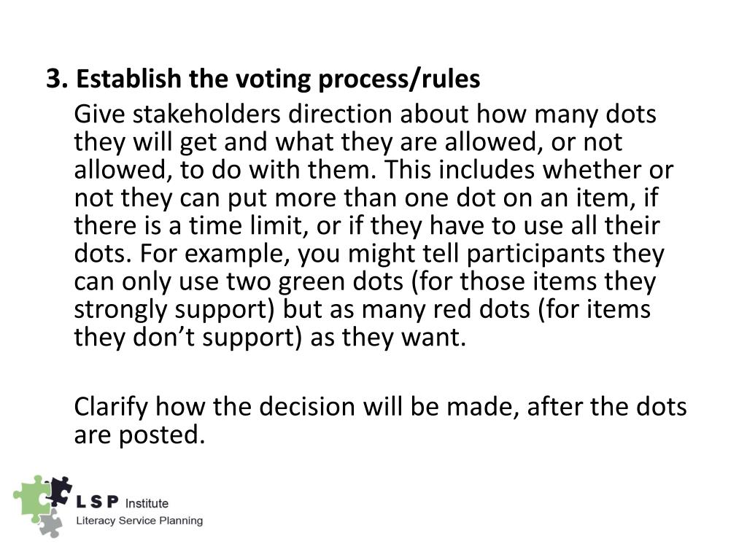Click the words strongly support
Image resolution: width=747 pixels, height=560 pixels.
tap(174, 309)
